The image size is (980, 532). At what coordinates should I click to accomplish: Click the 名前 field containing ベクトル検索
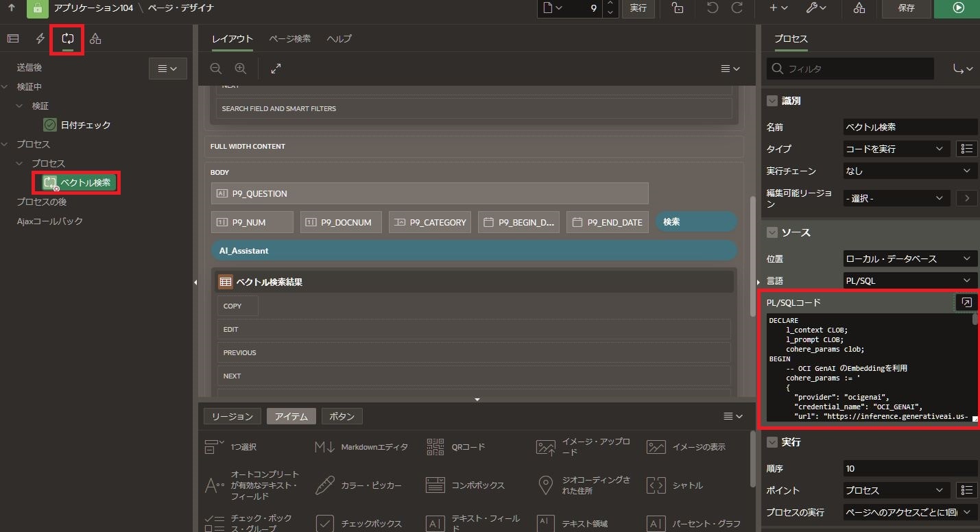[x=910, y=127]
